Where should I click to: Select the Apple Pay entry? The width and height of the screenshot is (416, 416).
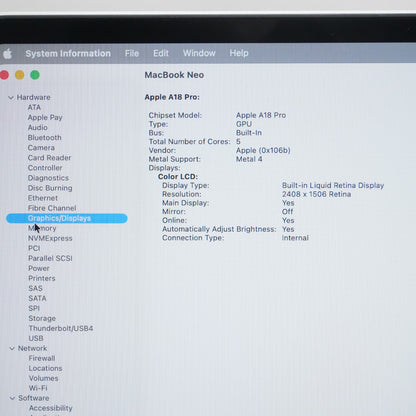point(45,118)
